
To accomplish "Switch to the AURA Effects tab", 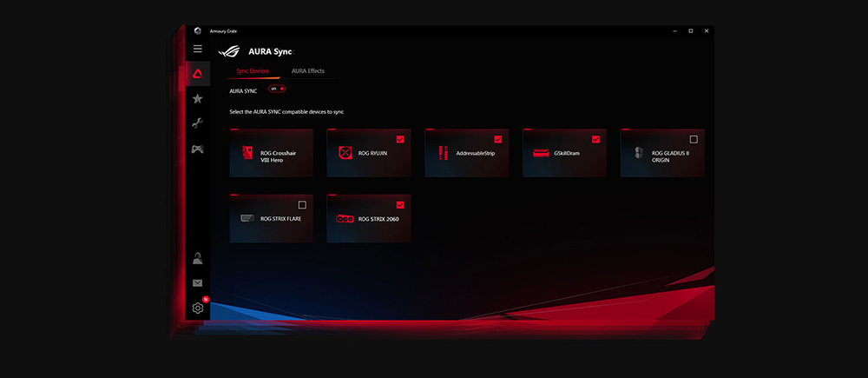I will [x=308, y=71].
